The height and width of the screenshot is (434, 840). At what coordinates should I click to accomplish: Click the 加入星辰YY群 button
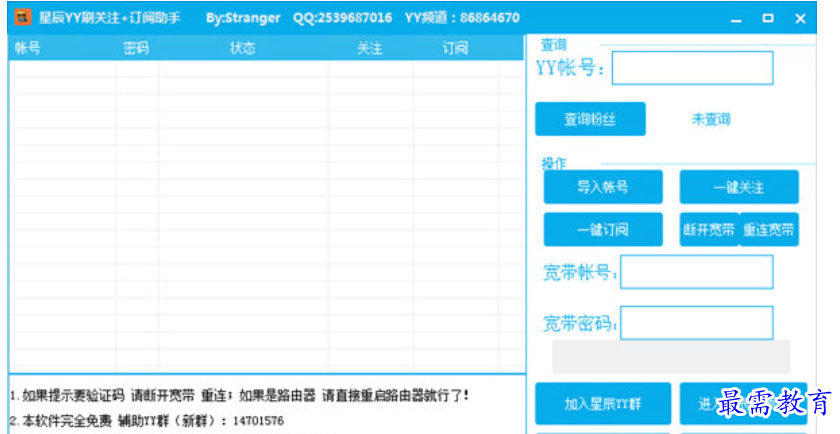[603, 403]
